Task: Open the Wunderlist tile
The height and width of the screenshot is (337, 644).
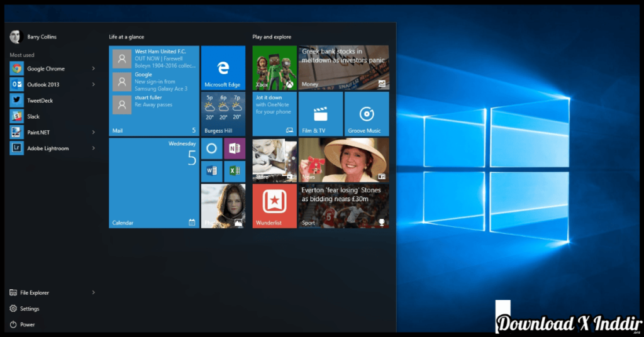Action: (x=274, y=206)
